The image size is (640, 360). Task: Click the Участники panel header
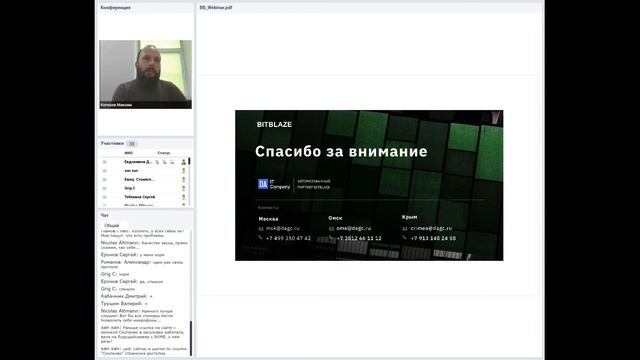click(x=112, y=143)
